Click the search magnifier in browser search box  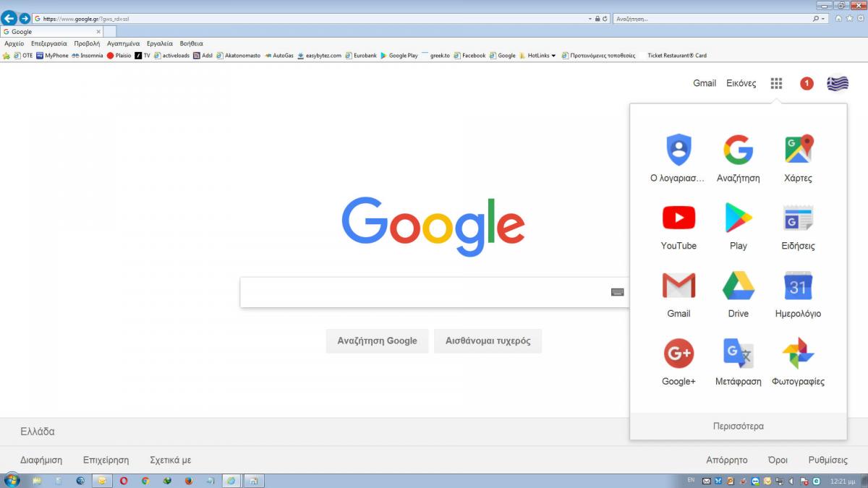click(x=817, y=19)
